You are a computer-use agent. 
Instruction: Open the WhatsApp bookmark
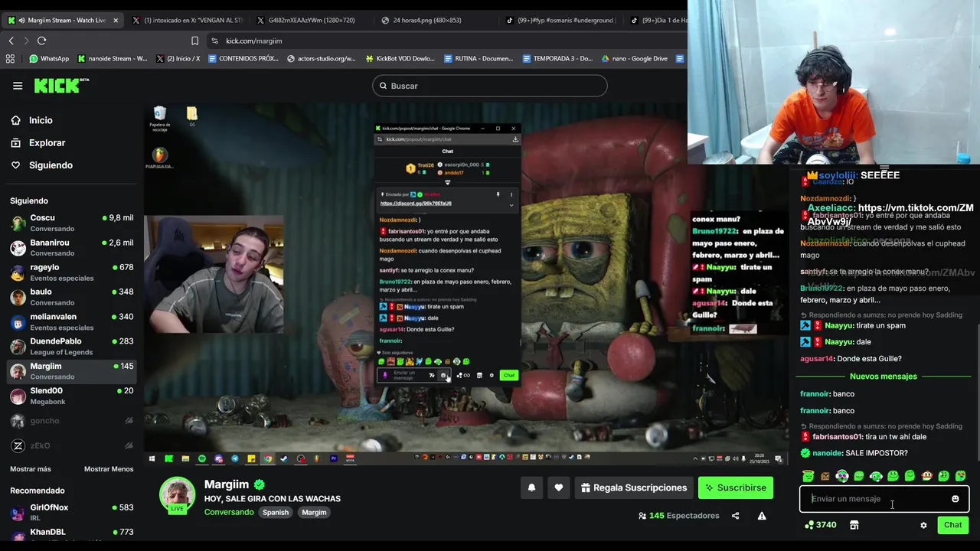click(48, 58)
